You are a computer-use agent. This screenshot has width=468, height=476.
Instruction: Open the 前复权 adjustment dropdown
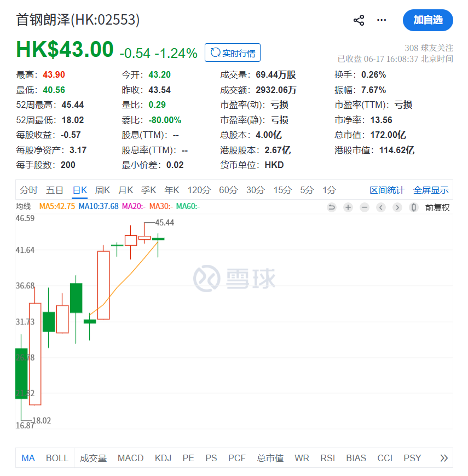pos(437,208)
